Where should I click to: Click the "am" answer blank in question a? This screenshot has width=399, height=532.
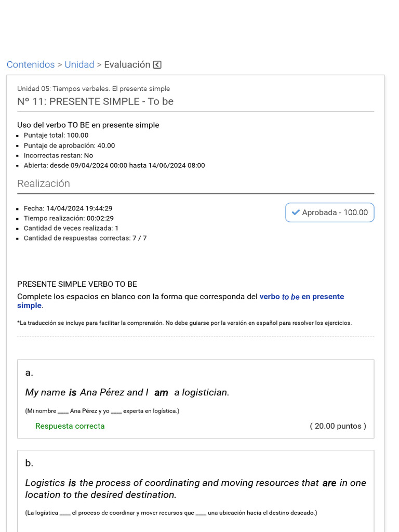tap(161, 393)
